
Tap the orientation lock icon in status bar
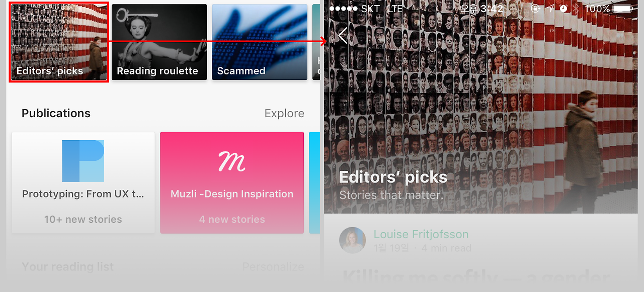pos(535,9)
